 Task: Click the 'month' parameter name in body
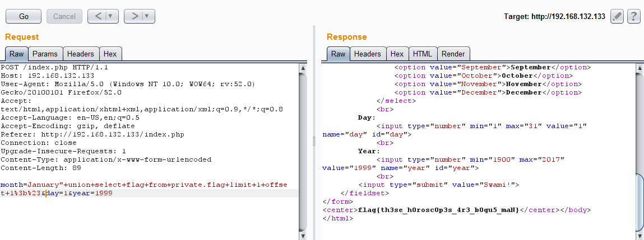[x=12, y=185]
